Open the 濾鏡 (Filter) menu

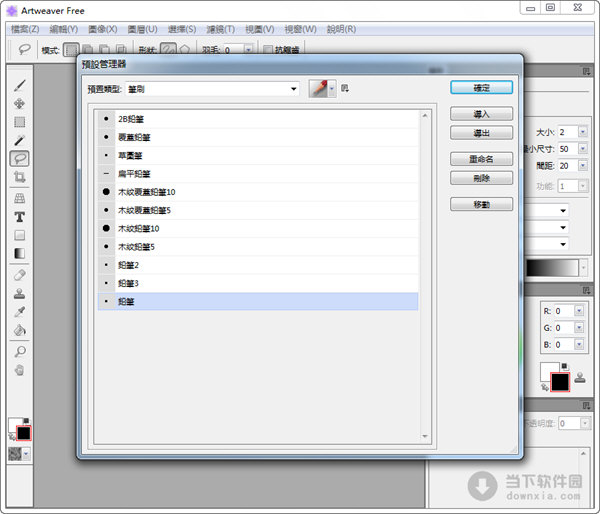pos(221,29)
